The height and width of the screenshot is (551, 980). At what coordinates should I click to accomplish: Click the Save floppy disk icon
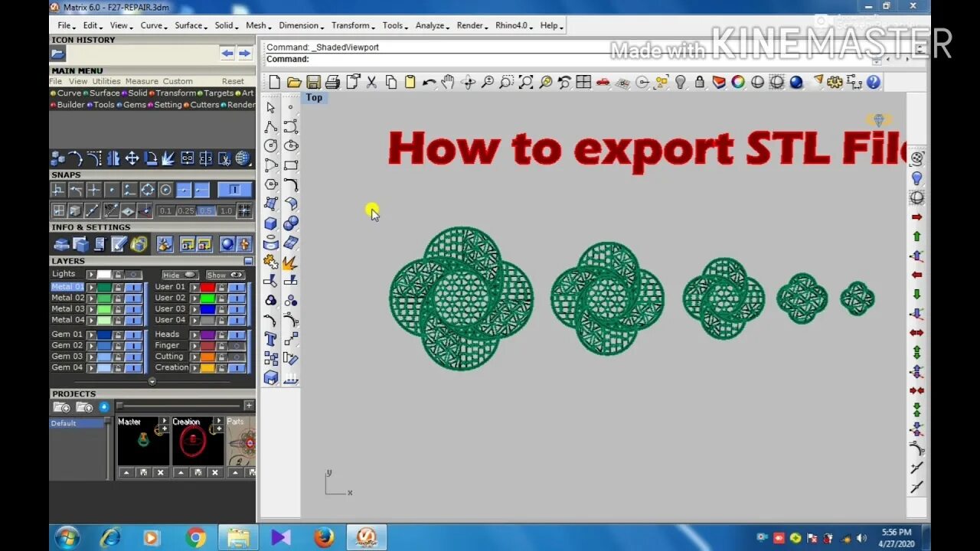point(313,82)
